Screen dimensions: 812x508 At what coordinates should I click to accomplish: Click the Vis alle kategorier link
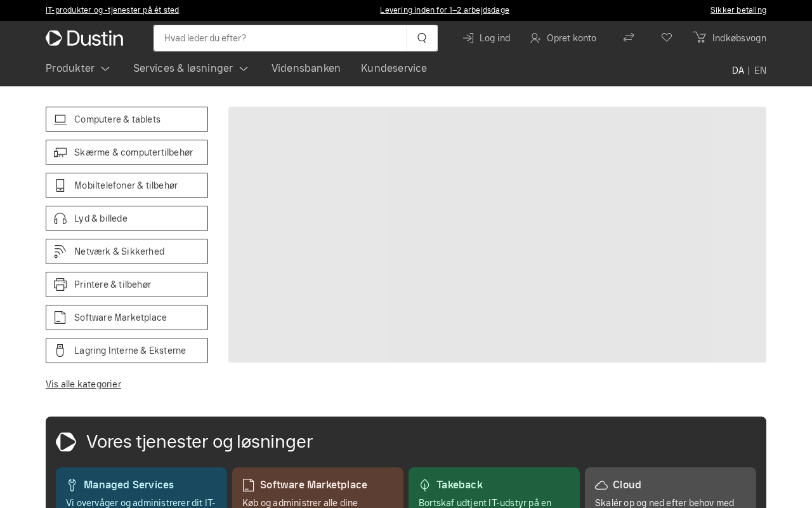coord(83,384)
